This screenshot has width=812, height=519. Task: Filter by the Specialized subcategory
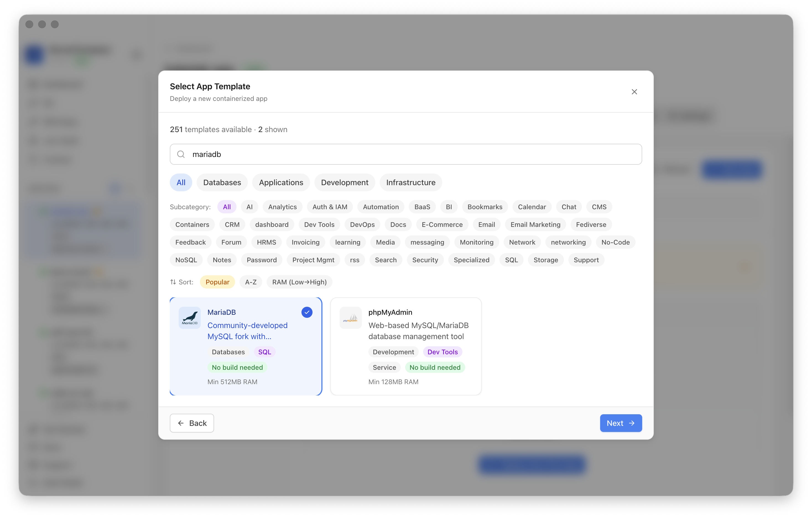click(x=472, y=260)
